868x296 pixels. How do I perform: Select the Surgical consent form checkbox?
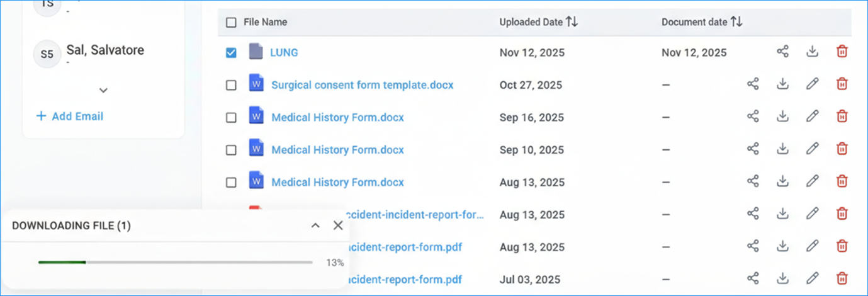coord(231,85)
